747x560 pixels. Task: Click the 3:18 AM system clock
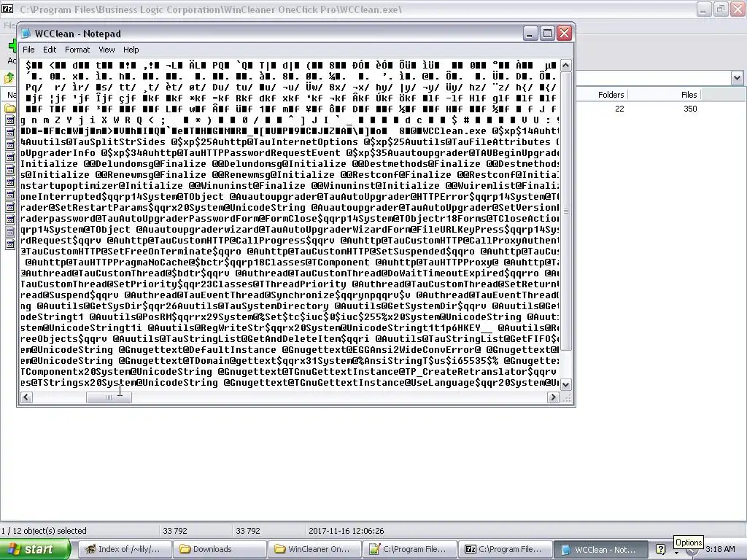(720, 549)
